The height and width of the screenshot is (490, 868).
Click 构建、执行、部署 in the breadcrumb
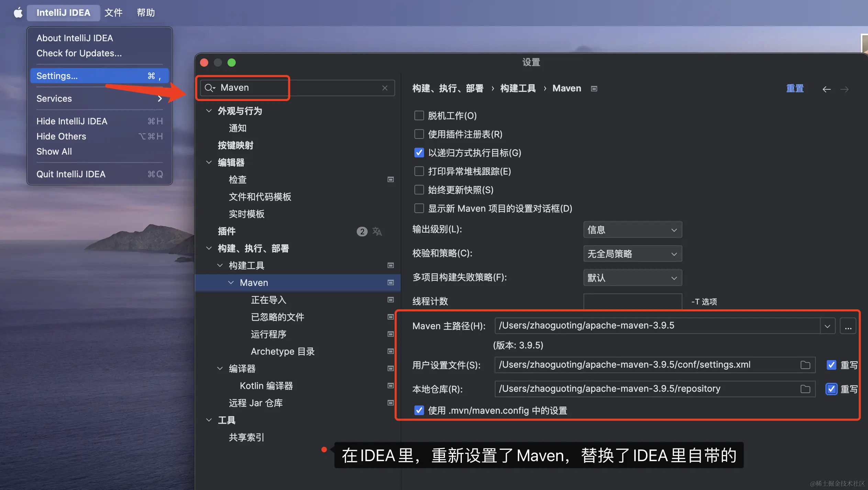448,89
